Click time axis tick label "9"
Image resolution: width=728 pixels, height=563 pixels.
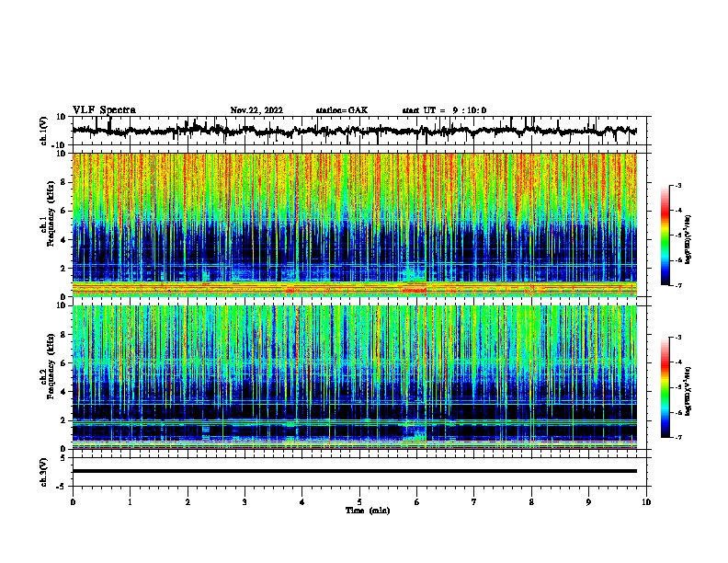(x=588, y=502)
